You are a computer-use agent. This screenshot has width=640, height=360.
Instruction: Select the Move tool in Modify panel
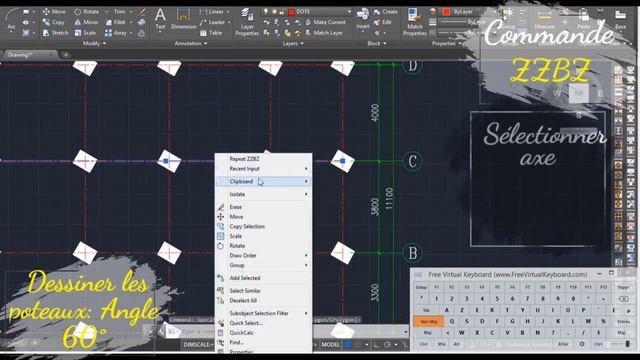coord(54,11)
